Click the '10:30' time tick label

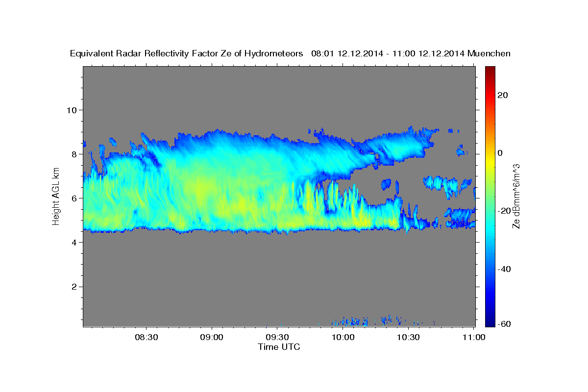point(408,337)
